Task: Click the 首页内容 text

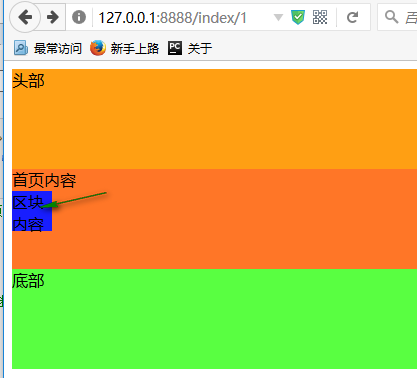Action: click(44, 180)
